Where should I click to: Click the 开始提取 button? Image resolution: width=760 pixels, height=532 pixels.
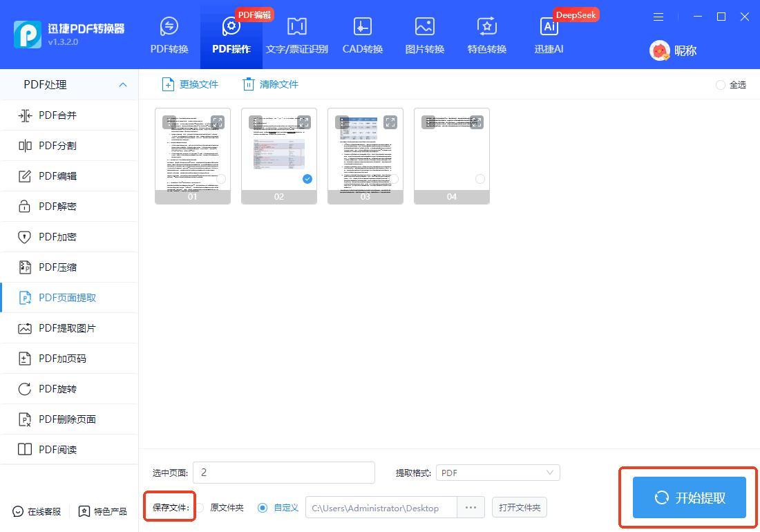(689, 497)
